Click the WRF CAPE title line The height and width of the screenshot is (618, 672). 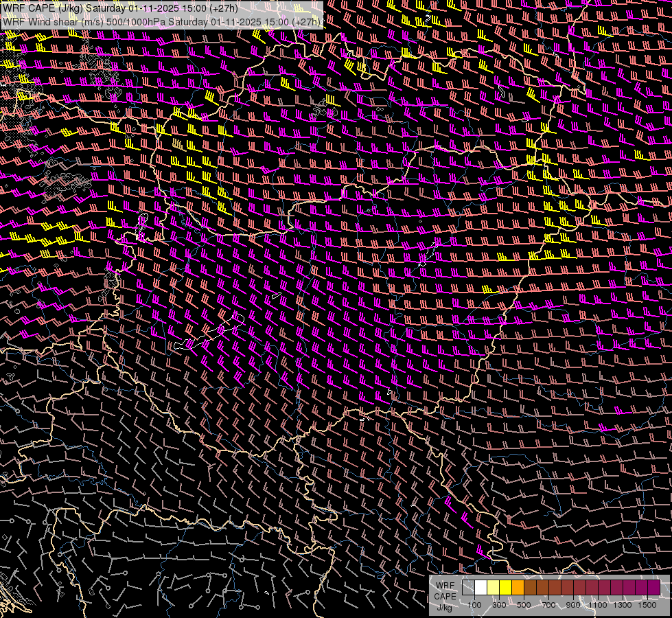click(x=120, y=8)
